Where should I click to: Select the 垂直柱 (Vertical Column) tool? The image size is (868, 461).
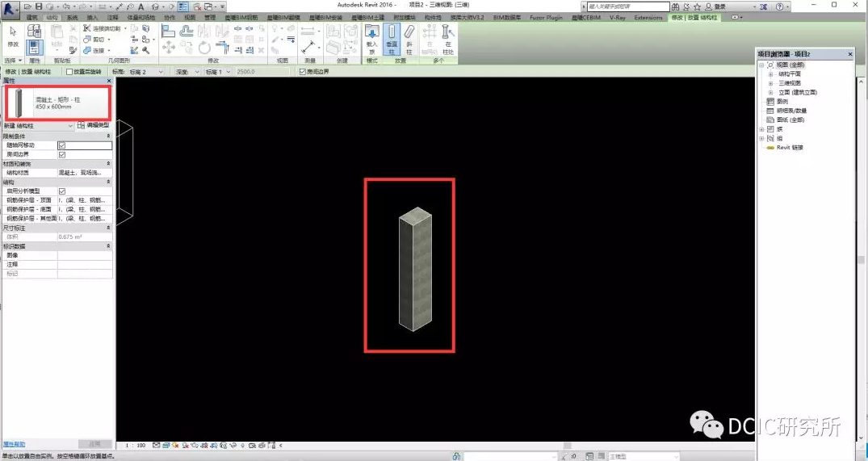(x=392, y=39)
